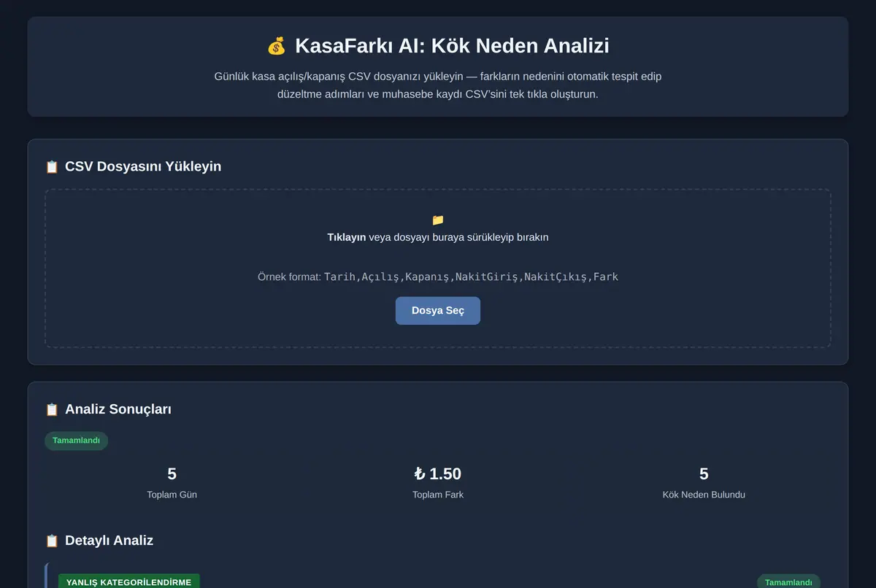
Task: Click clipboard icon beside Detaylı Analiz
Action: pos(52,541)
